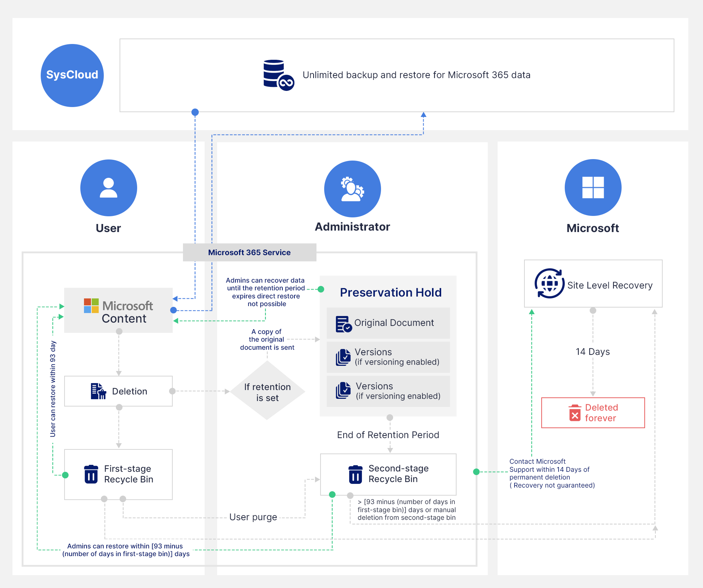The width and height of the screenshot is (703, 588).
Task: Click the lower Versions document icon
Action: (343, 390)
